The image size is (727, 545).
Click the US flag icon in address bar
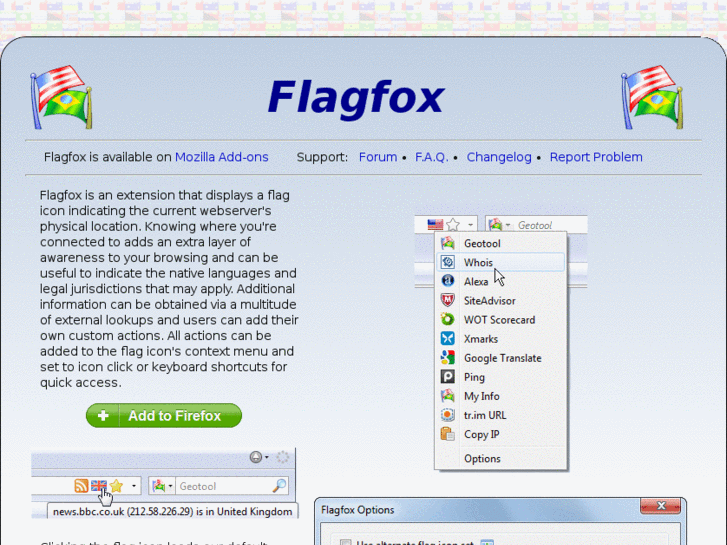pyautogui.click(x=435, y=225)
